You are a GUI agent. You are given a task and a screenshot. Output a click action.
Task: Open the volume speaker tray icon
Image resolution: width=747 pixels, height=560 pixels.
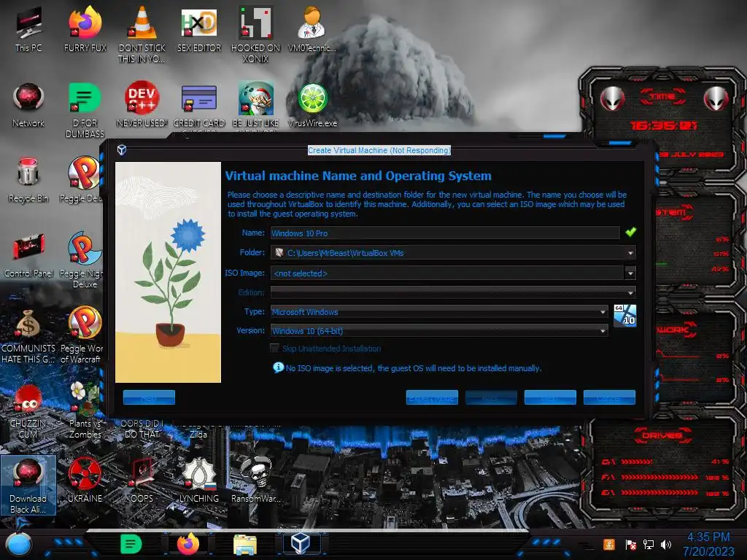click(666, 544)
